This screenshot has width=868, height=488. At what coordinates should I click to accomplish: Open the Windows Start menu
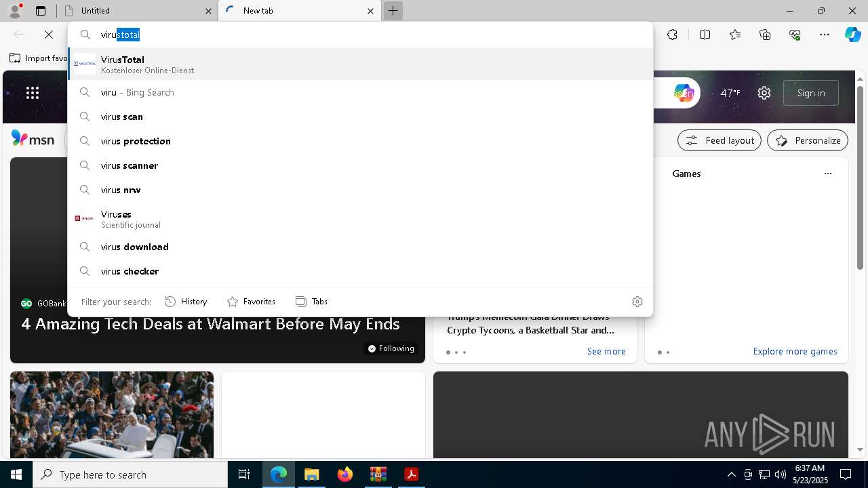(16, 474)
